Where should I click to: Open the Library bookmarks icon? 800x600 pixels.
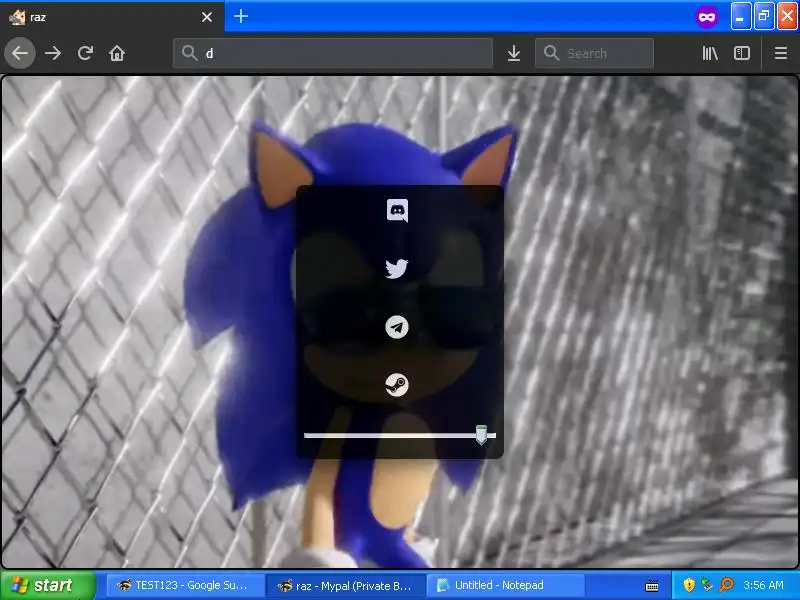tap(710, 53)
